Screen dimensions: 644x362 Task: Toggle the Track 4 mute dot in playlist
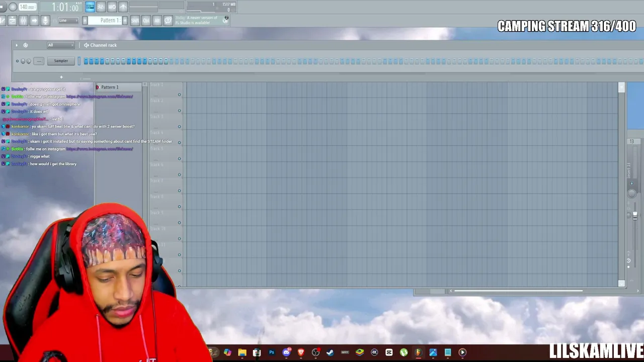179,143
